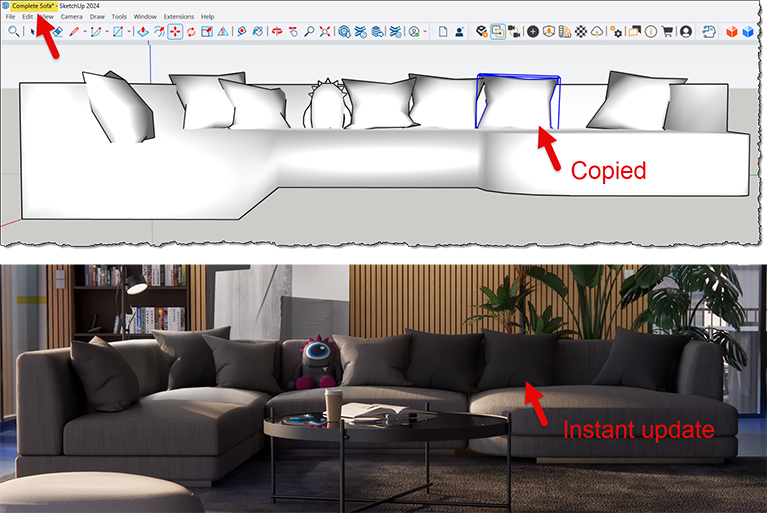Click the Enscape account profile button
767x513 pixels.
click(686, 32)
